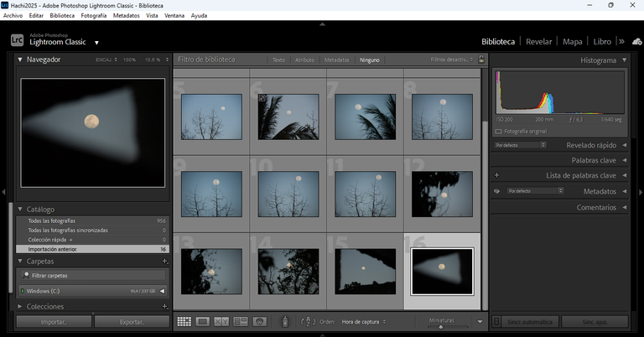Image resolution: width=644 pixels, height=337 pixels.
Task: Expand the Palabras clave panel
Action: click(624, 160)
